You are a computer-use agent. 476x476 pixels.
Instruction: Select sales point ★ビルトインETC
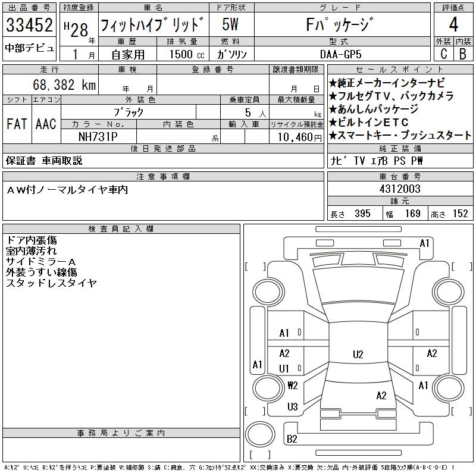coord(368,123)
